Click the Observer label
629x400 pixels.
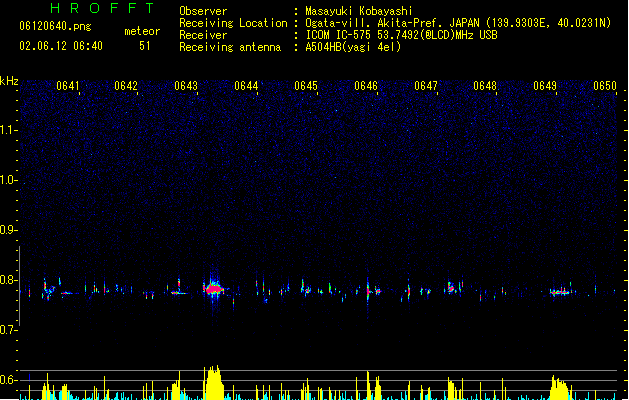tap(203, 11)
